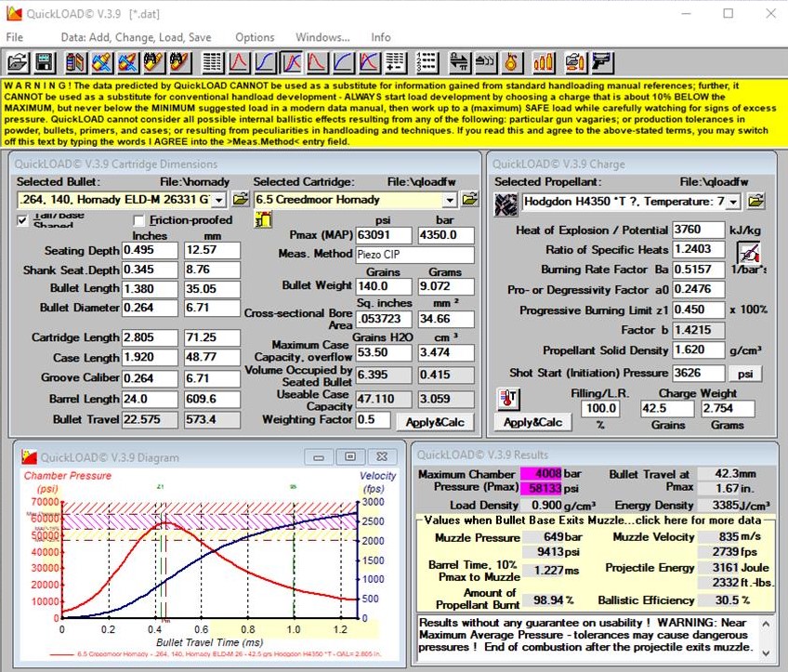Click the propellant grain picture icon
This screenshot has height=672, width=788.
tap(506, 204)
